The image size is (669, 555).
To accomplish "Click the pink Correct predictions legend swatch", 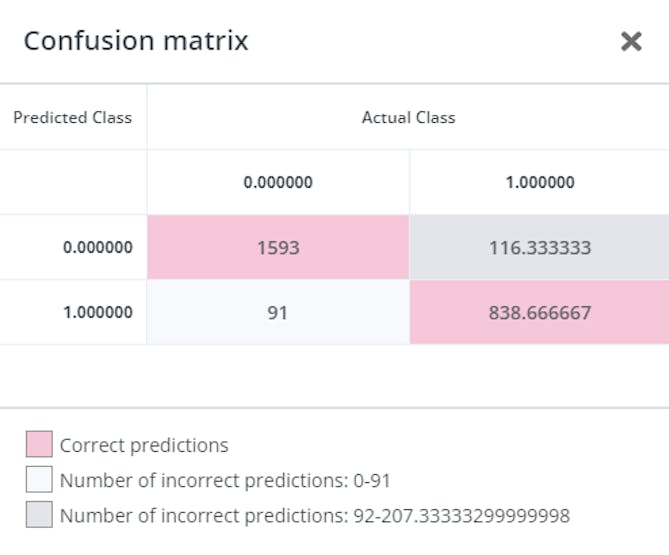I will (39, 445).
